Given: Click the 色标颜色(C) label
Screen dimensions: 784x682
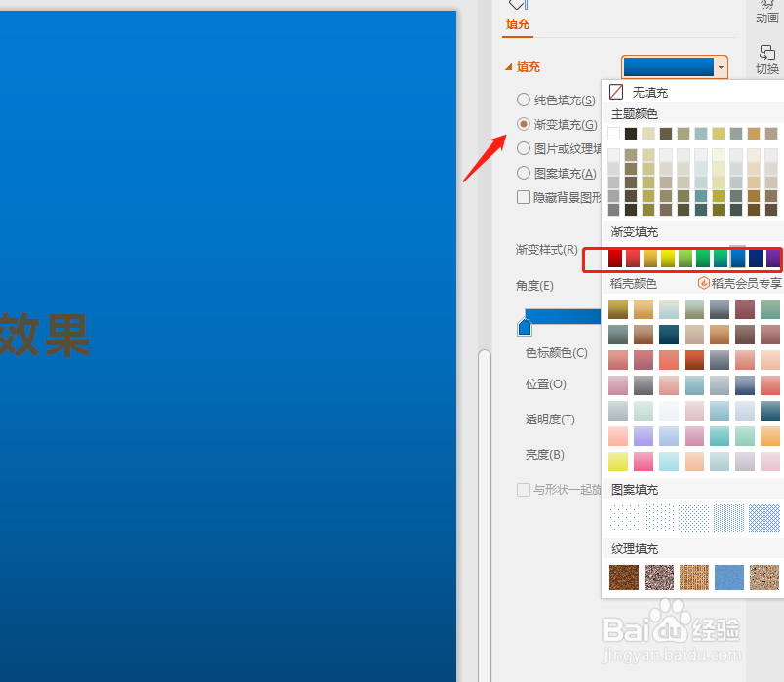Looking at the screenshot, I should tap(557, 353).
